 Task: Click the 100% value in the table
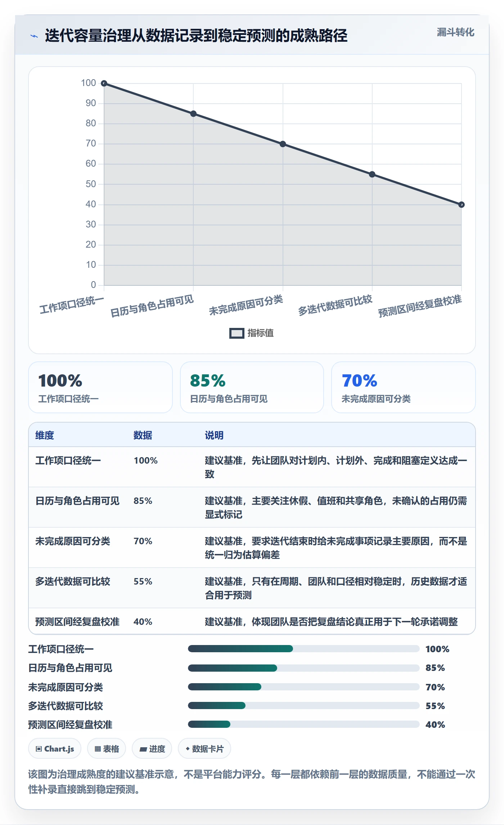(x=146, y=460)
